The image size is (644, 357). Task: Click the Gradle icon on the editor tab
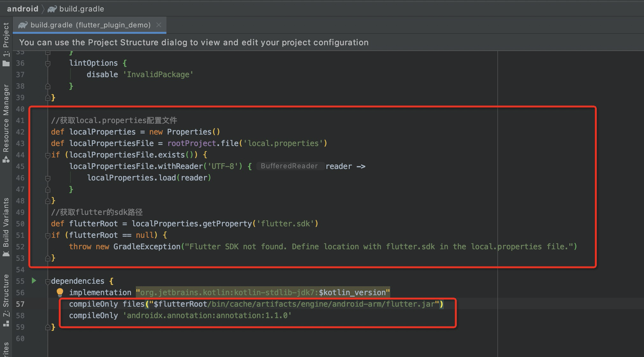click(23, 25)
